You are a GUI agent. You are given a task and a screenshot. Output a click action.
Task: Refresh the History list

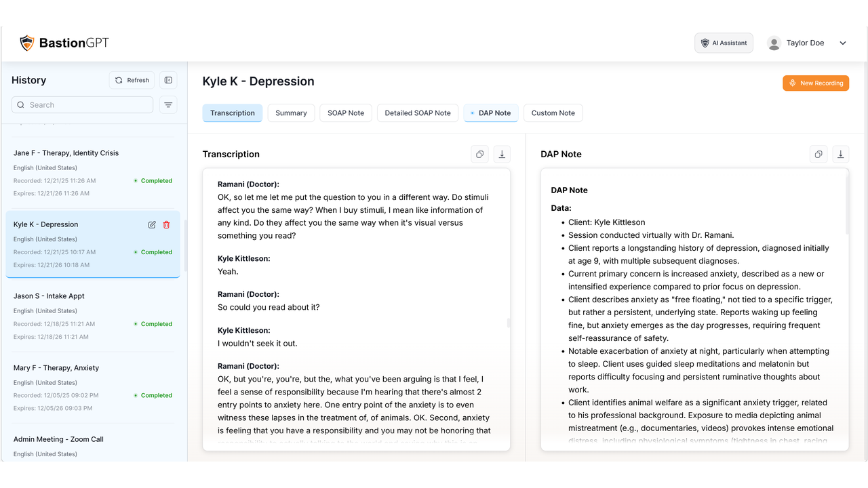coord(132,80)
